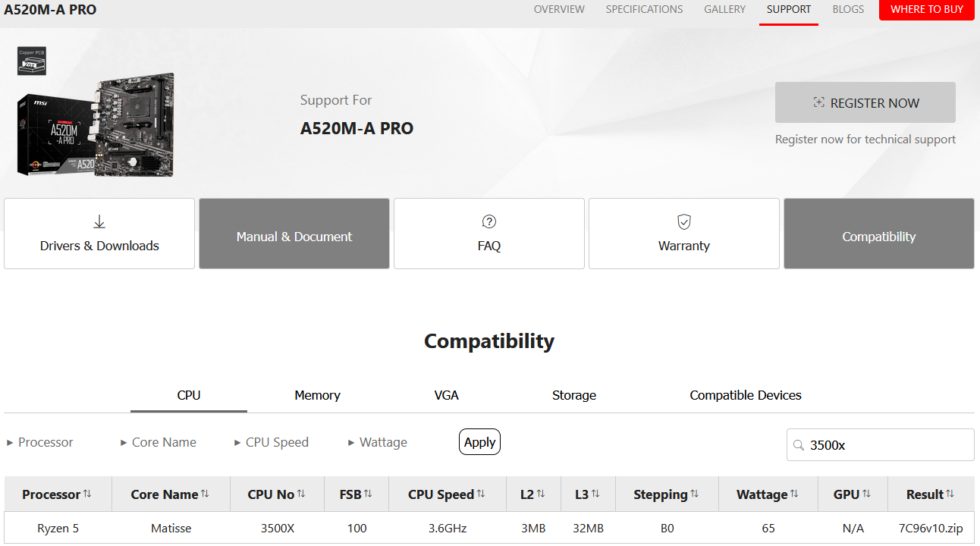This screenshot has width=980, height=546.
Task: Open the Warranty section
Action: coord(684,234)
